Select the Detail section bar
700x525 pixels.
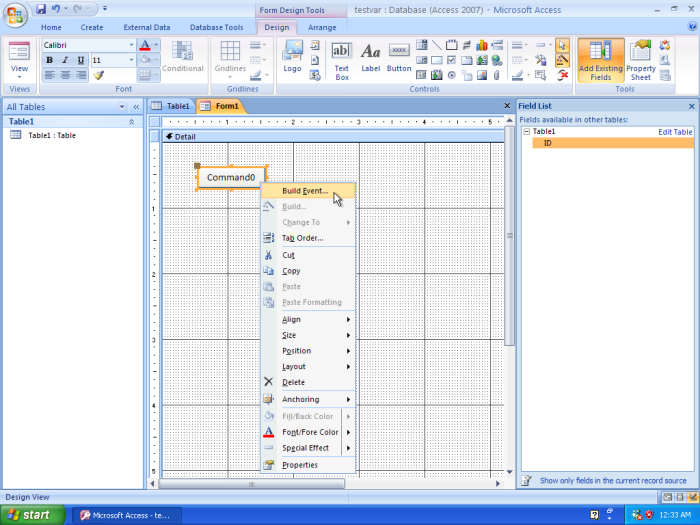(x=333, y=137)
